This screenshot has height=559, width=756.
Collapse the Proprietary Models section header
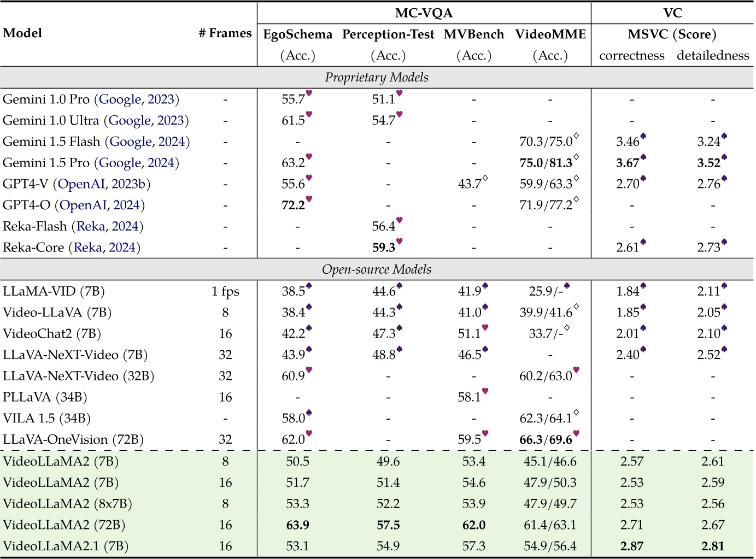click(377, 77)
